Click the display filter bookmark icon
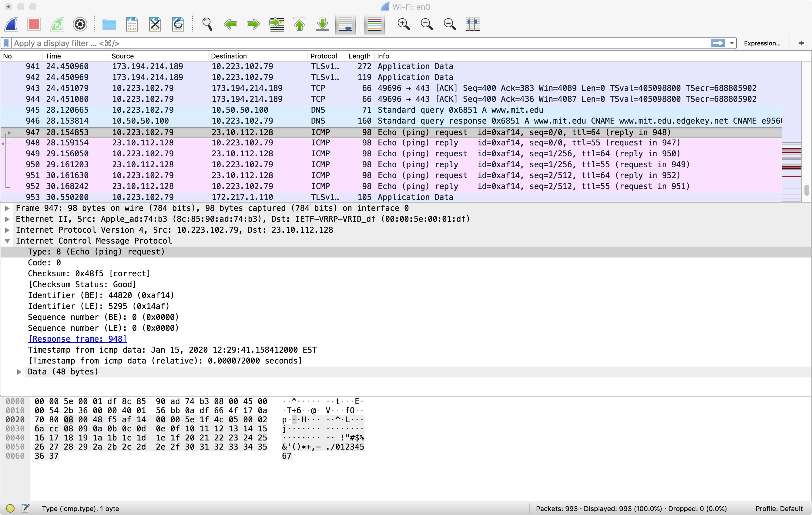This screenshot has height=515, width=812. point(6,43)
